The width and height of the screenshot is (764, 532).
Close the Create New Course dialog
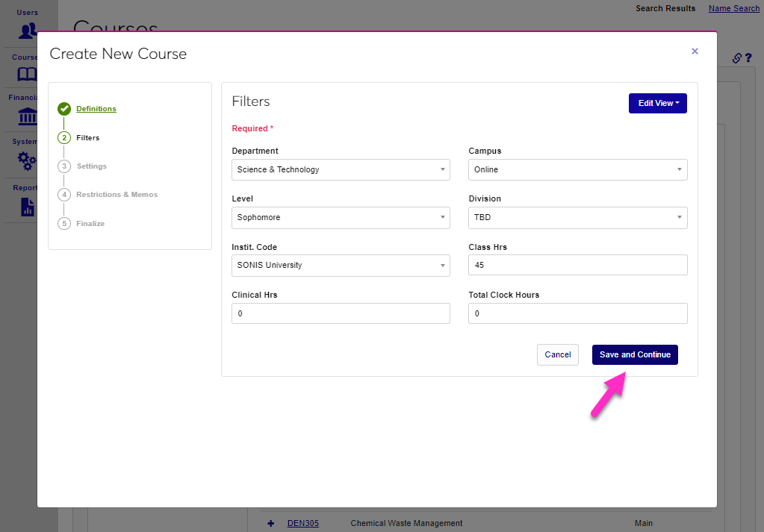point(695,51)
